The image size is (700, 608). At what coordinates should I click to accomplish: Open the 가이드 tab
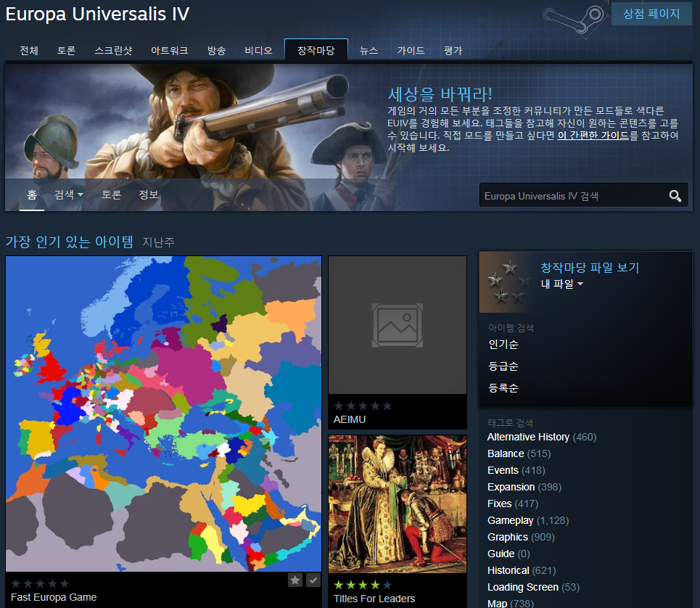click(411, 51)
